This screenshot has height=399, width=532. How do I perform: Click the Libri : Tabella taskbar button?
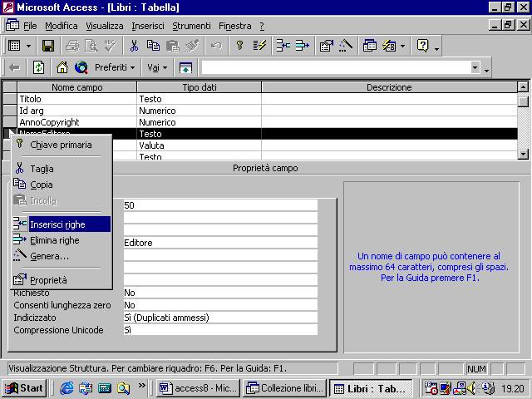click(372, 388)
